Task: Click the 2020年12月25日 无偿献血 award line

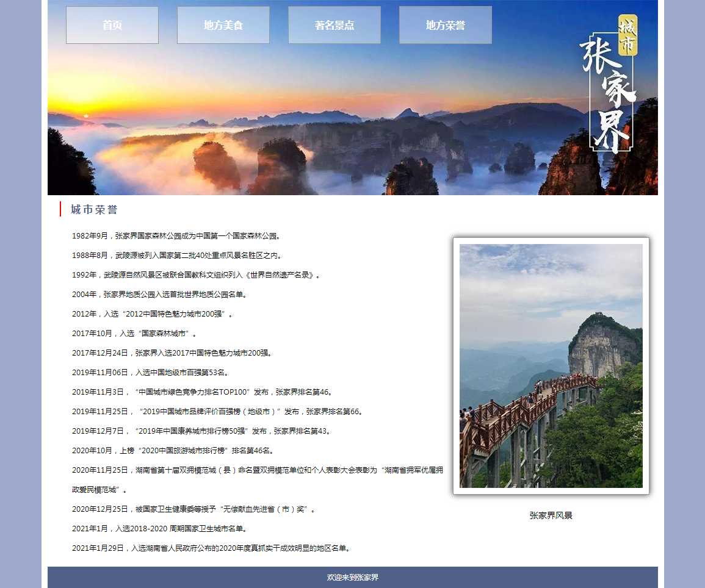Action: coord(194,509)
